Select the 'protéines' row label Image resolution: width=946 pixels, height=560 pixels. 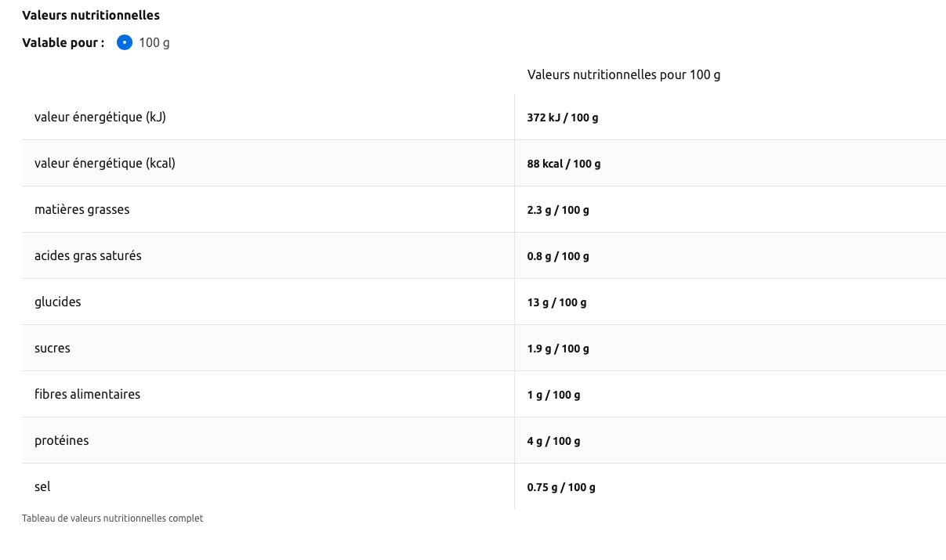click(62, 441)
